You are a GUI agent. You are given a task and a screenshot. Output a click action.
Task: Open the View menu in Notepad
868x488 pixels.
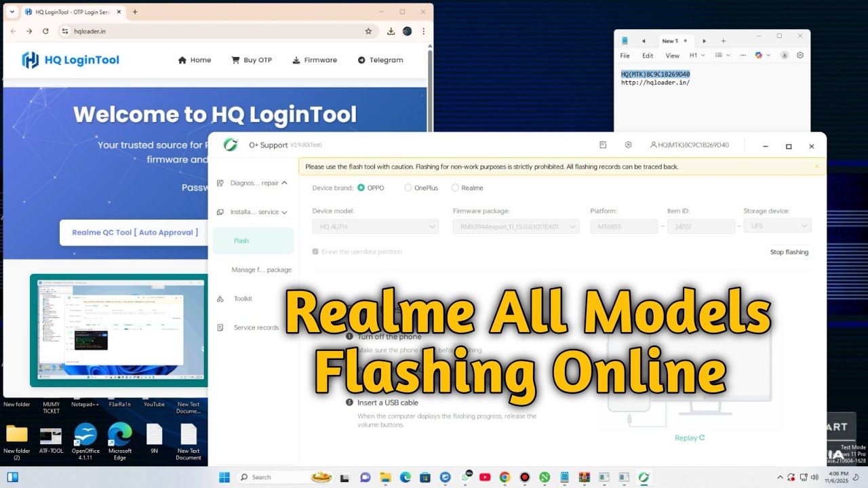pyautogui.click(x=672, y=56)
